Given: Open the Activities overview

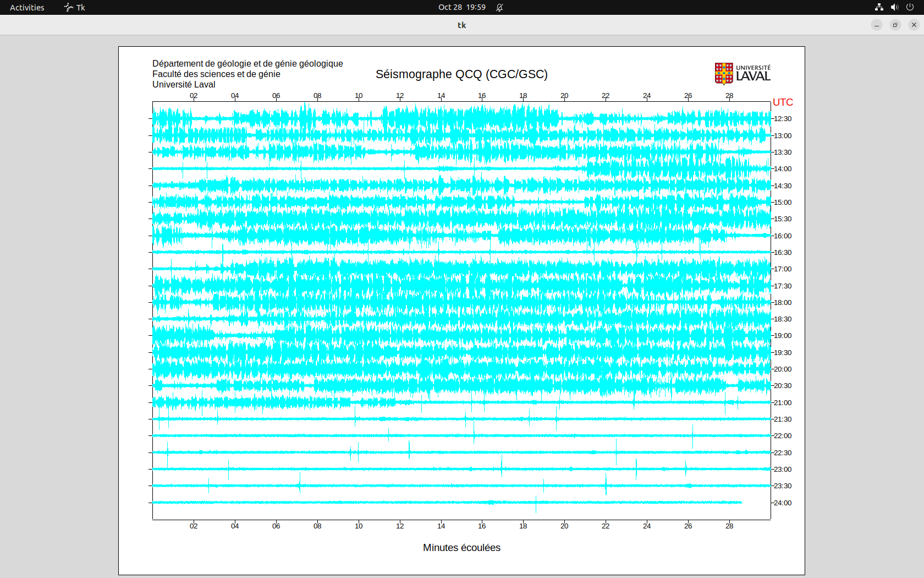Looking at the screenshot, I should tap(27, 7).
